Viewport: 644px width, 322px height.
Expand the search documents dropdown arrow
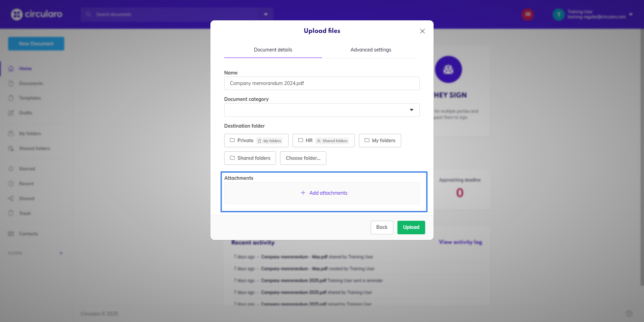point(266,14)
